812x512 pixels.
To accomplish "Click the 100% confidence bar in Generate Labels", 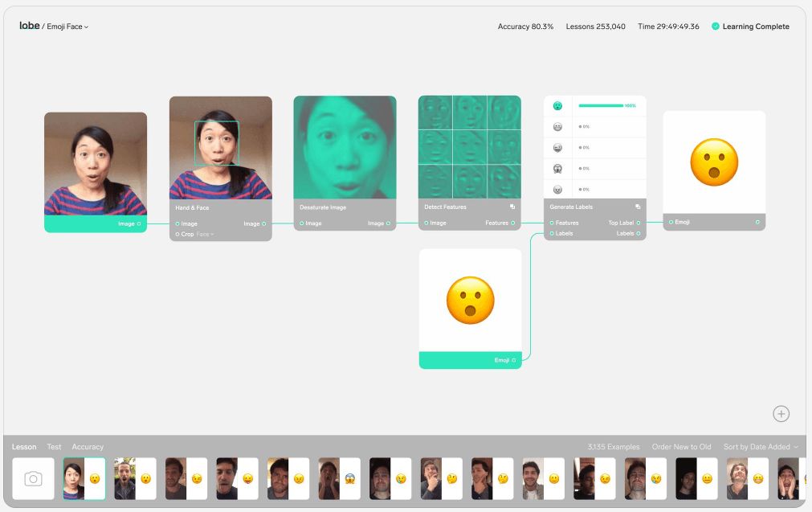I will 600,105.
